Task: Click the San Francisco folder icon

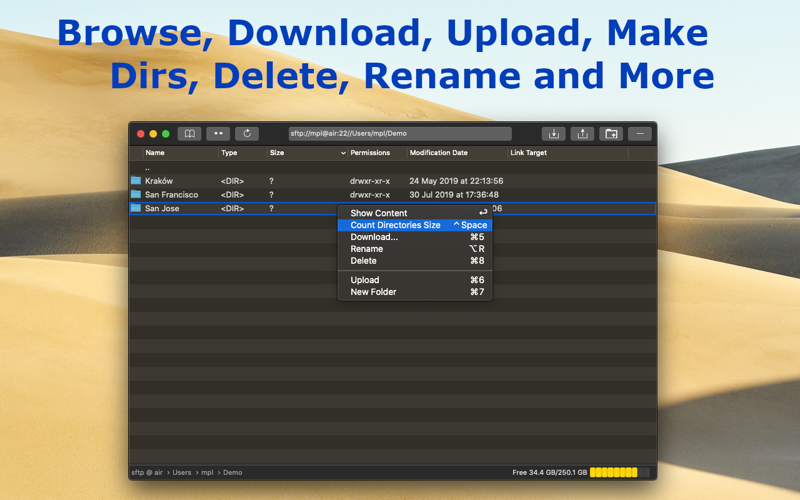Action: click(136, 194)
